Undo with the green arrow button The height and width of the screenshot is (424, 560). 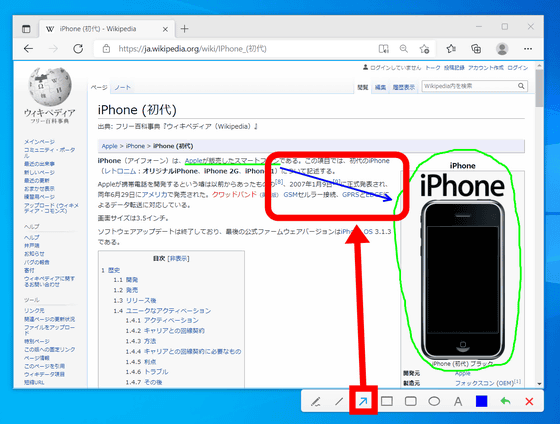pos(505,401)
